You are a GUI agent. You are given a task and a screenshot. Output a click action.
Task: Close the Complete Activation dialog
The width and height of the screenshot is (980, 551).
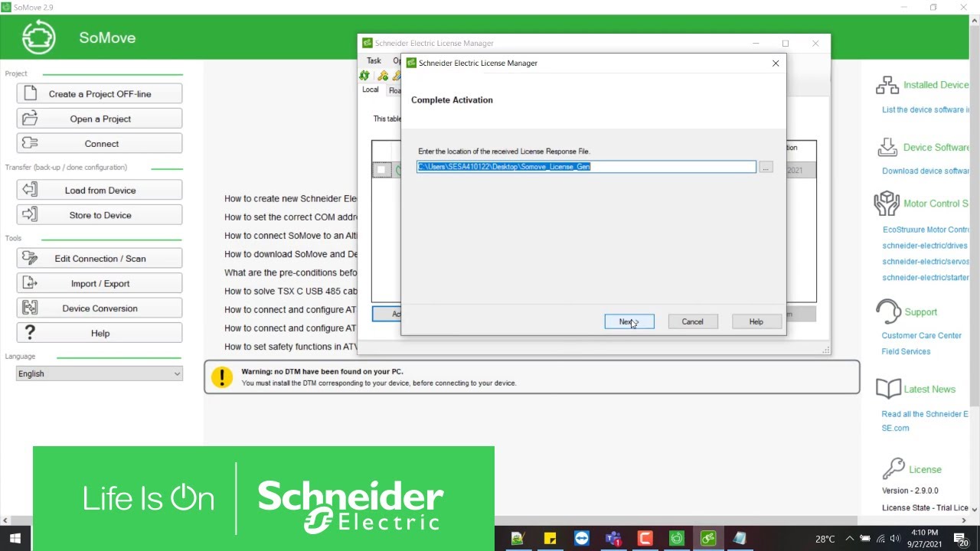click(x=776, y=64)
